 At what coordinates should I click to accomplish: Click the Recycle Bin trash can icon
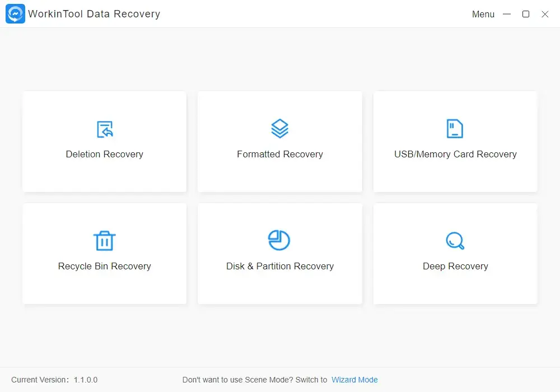click(104, 241)
